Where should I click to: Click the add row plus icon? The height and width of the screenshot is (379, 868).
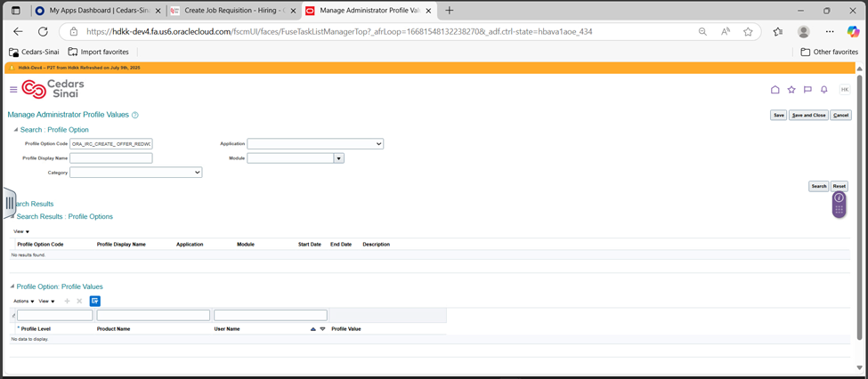[68, 301]
